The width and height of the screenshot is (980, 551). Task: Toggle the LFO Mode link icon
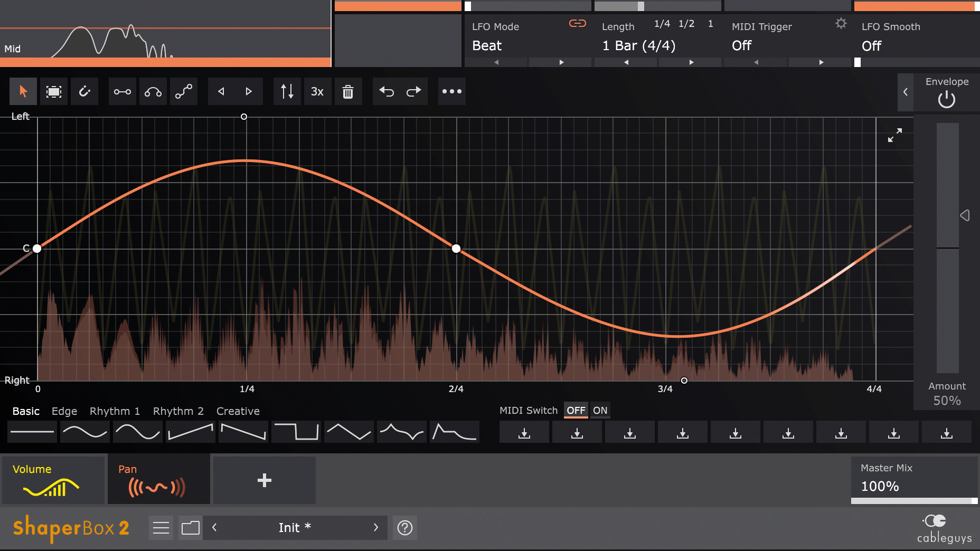point(578,23)
